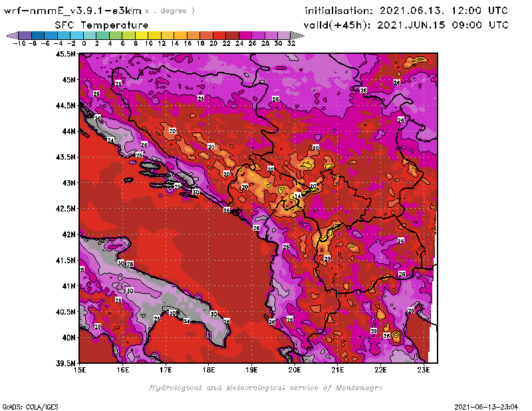Click the 41.5N latitude label
This screenshot has width=532, height=411.
coord(65,260)
